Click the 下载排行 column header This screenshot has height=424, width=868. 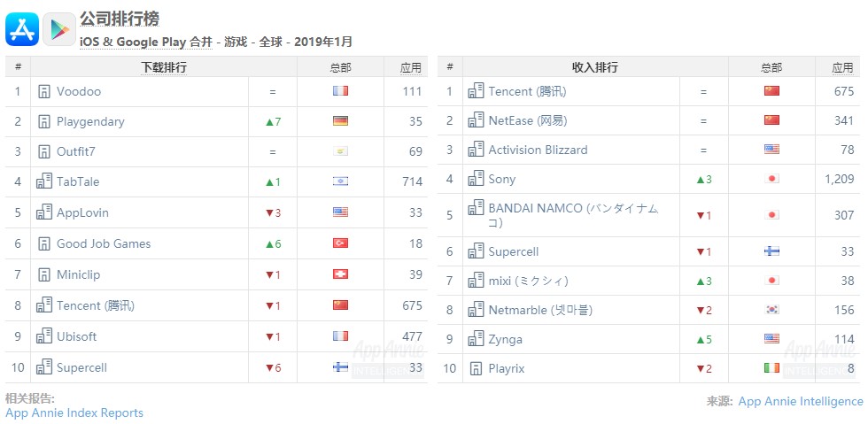(164, 67)
